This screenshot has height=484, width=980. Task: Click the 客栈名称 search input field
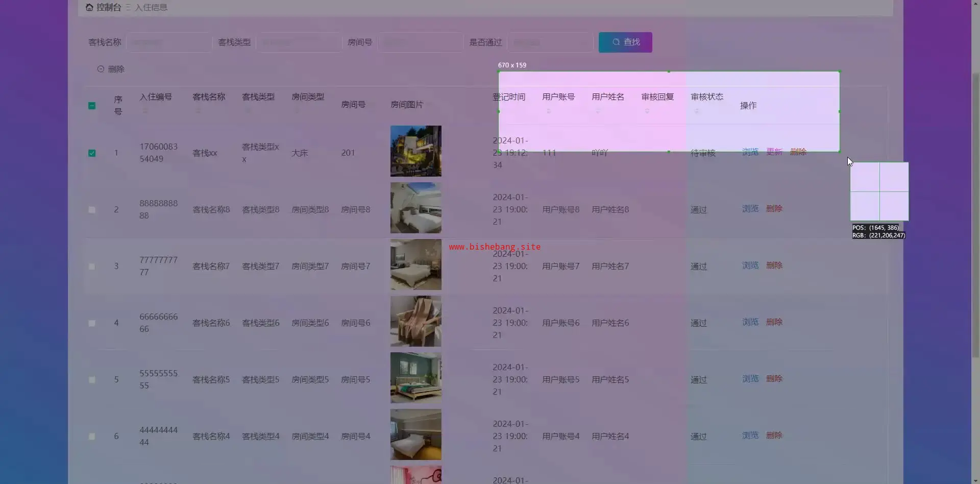(x=169, y=42)
